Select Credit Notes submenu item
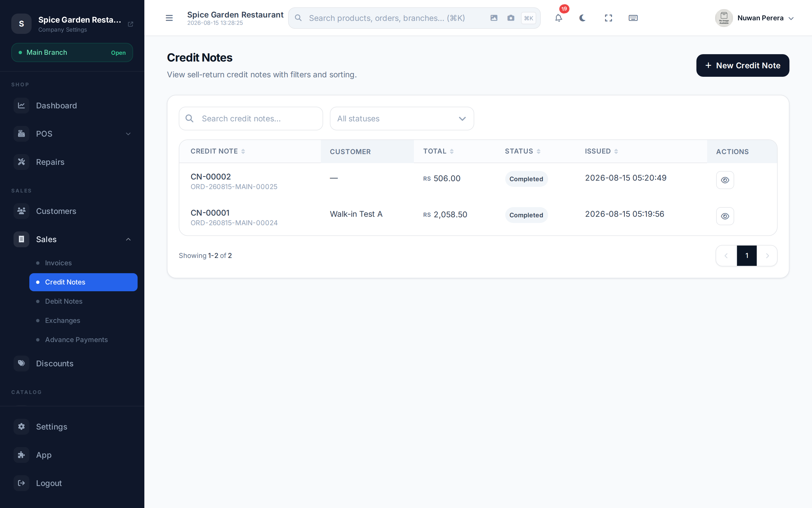The width and height of the screenshot is (812, 508). click(83, 282)
